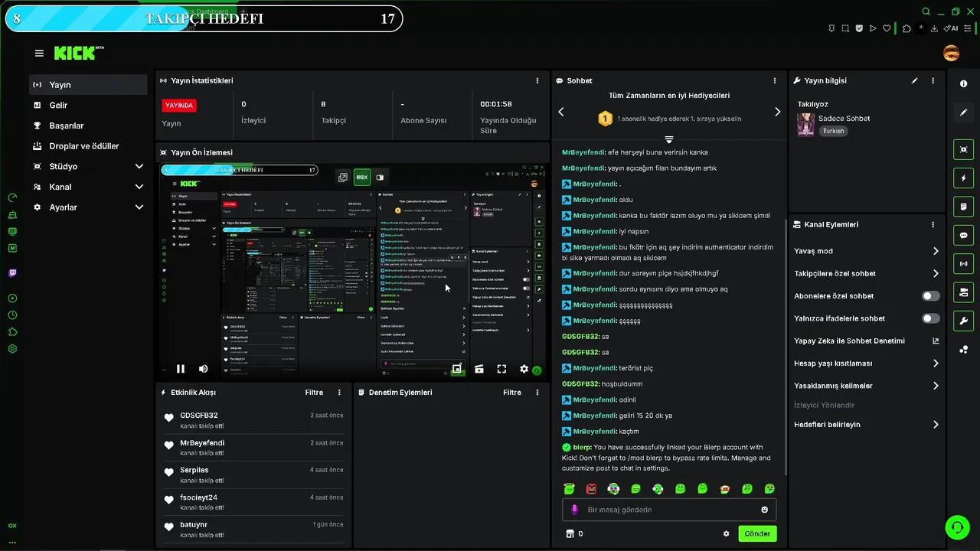Click the heart bookmark icon in toolbar
The image size is (980, 551).
[887, 28]
